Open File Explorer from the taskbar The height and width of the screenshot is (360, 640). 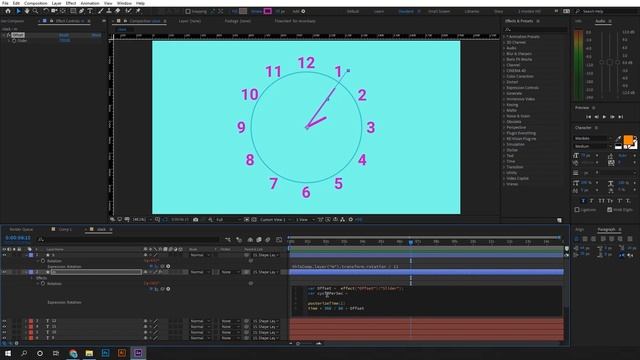(89, 353)
